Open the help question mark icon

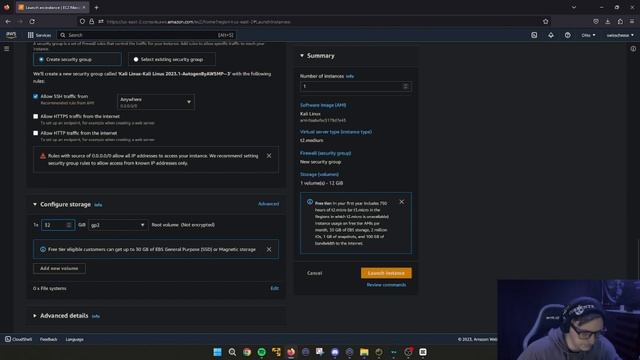567,35
